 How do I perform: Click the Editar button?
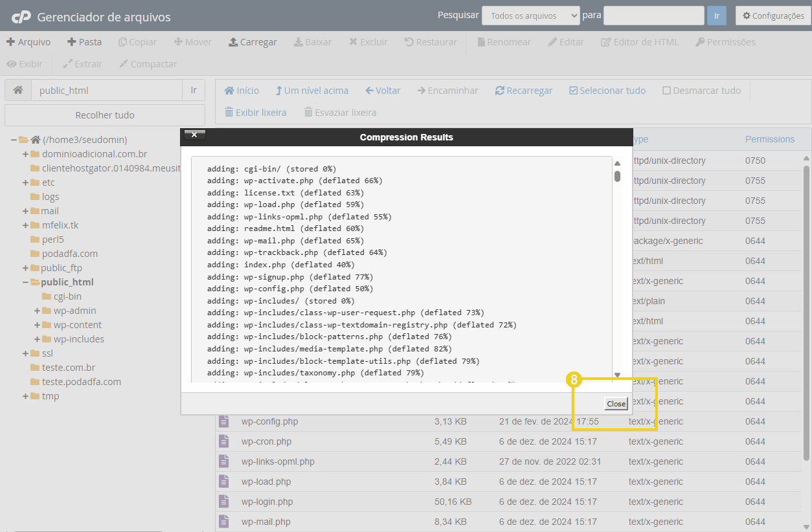[565, 42]
